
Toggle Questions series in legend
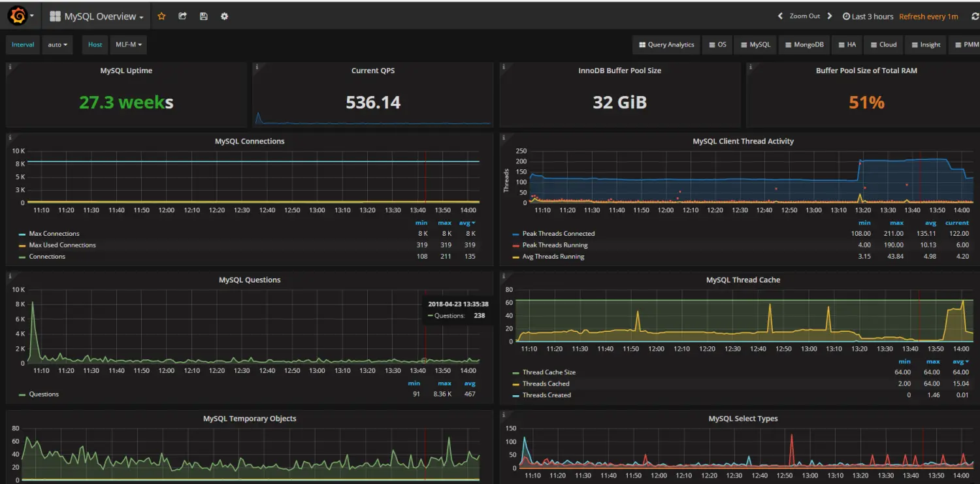coord(44,395)
